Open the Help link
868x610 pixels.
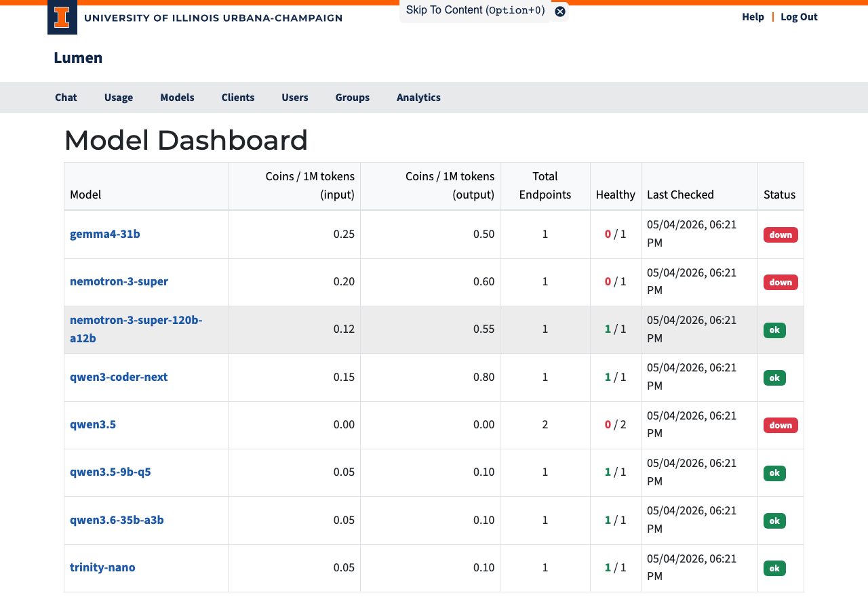point(753,17)
